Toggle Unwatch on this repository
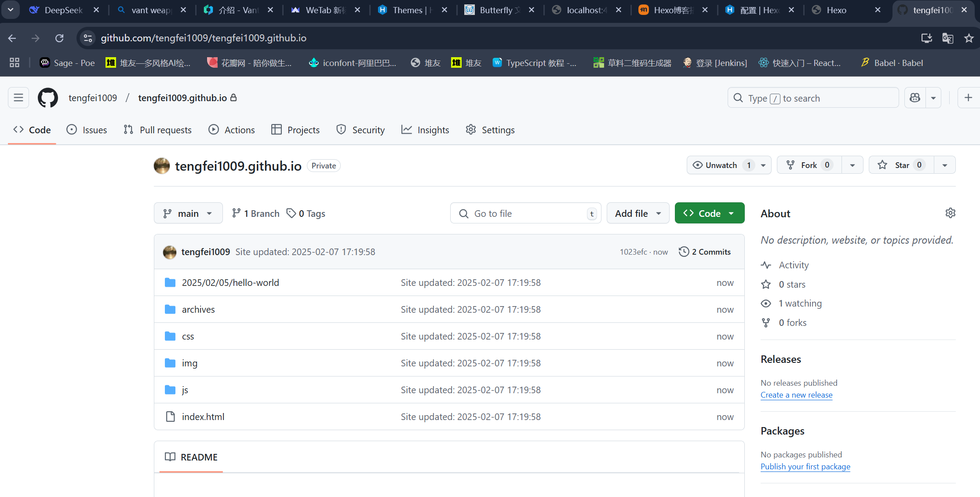Viewport: 980px width, 497px height. tap(721, 165)
